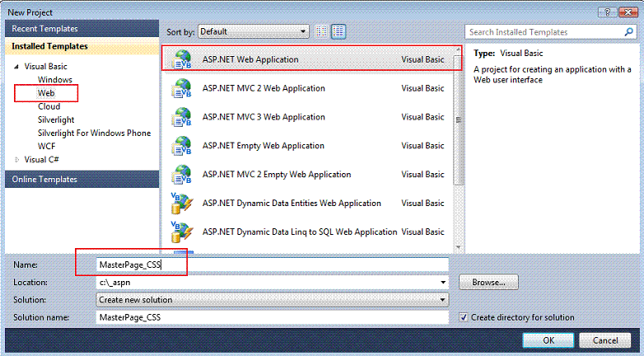Toggle Create directory for solution checkbox

[x=464, y=317]
